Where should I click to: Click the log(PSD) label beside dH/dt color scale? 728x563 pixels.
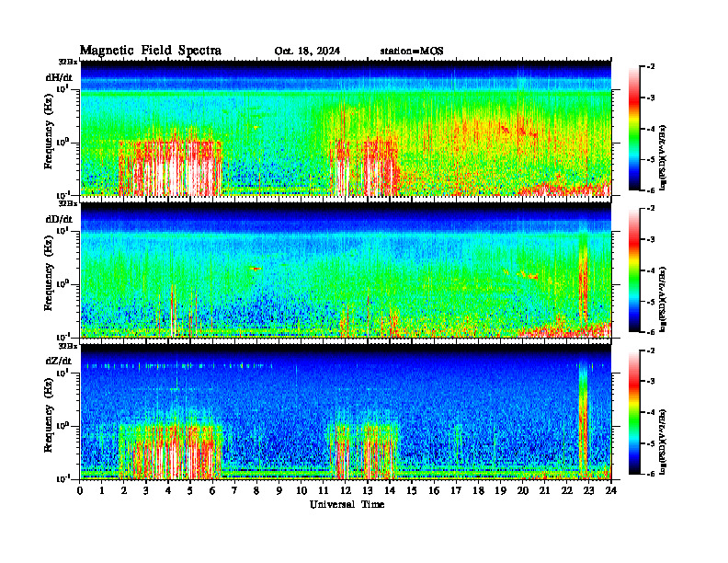pyautogui.click(x=664, y=157)
